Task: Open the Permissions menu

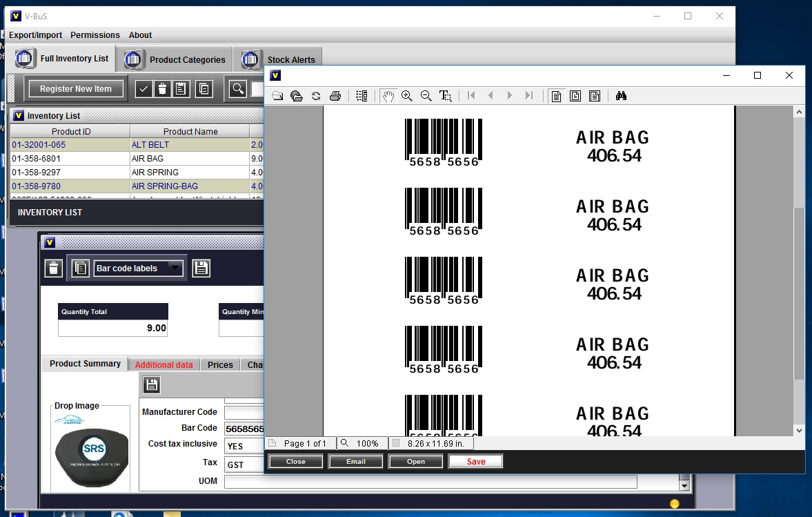Action: [x=95, y=35]
